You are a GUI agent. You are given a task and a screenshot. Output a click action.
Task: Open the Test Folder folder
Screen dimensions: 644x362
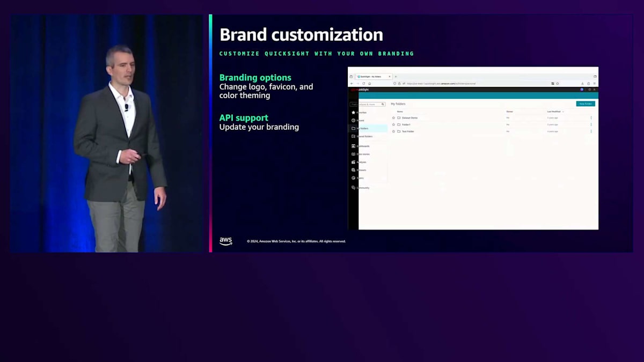(408, 131)
